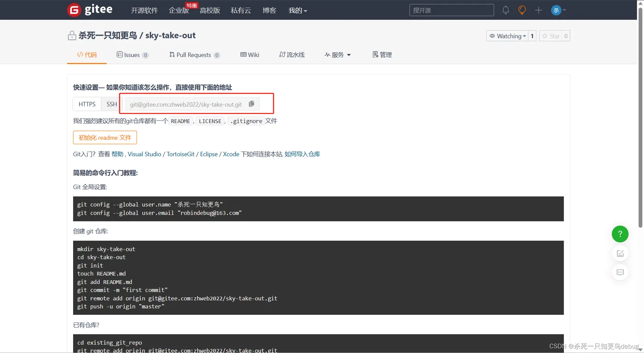The width and height of the screenshot is (644, 353).
Task: Switch to the 代码 tab
Action: [x=87, y=55]
